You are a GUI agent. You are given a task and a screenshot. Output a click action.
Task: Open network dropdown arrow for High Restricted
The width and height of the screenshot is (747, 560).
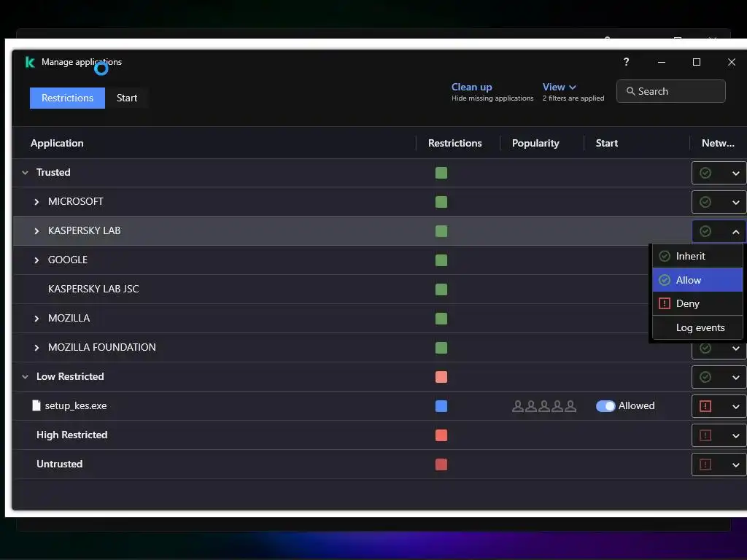pos(735,436)
